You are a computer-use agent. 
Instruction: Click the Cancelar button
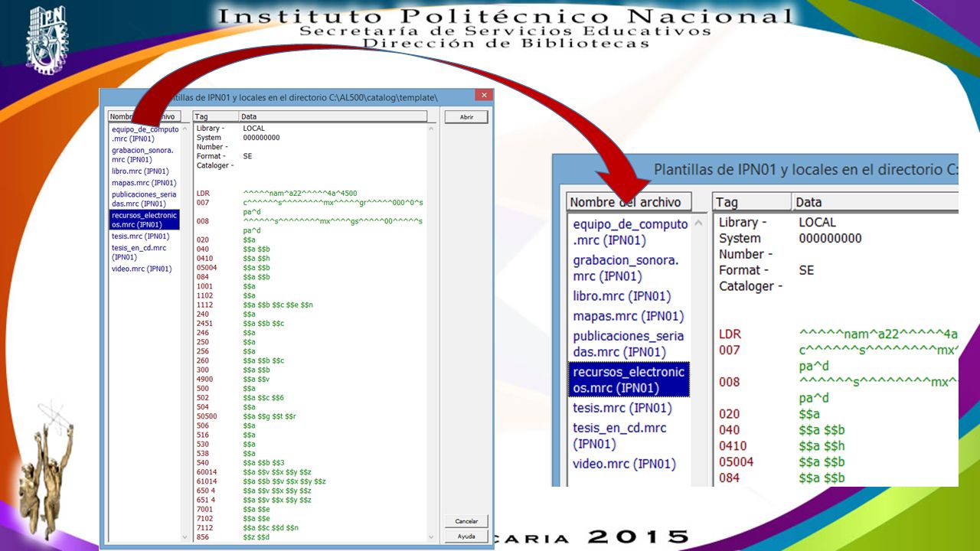click(466, 521)
